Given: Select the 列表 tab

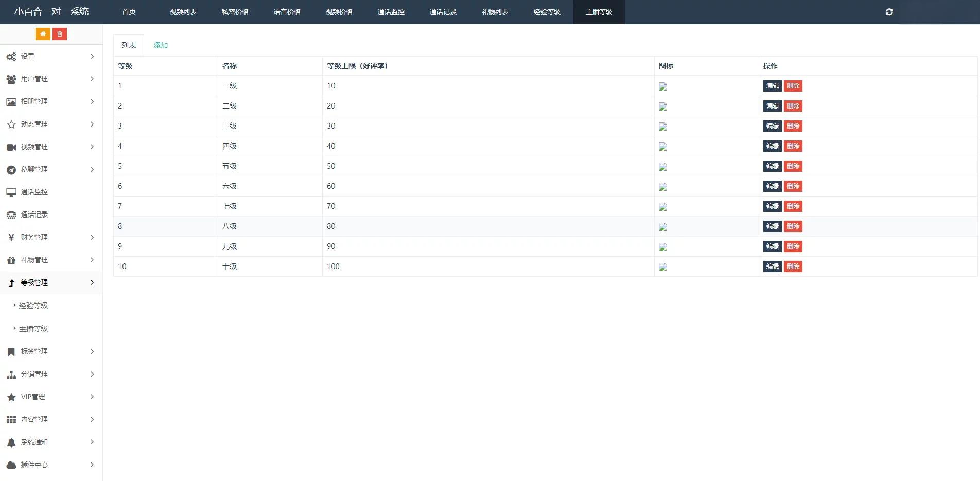Looking at the screenshot, I should pos(129,45).
